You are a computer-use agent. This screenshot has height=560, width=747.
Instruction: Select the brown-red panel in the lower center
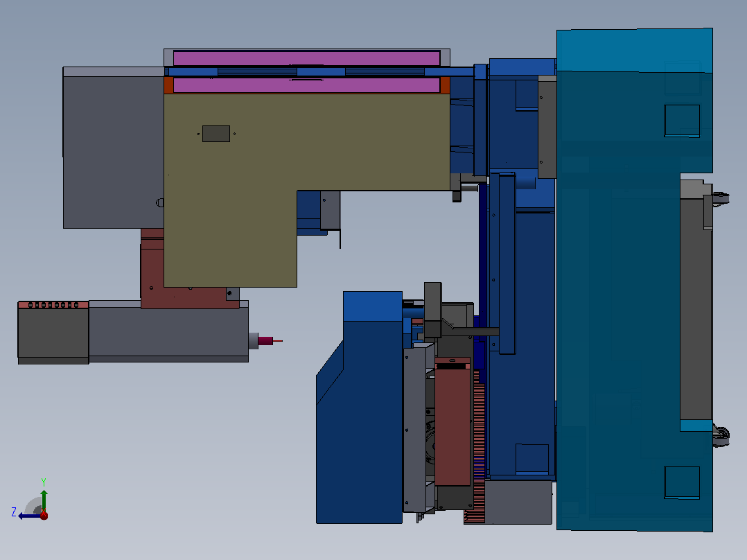[452, 422]
